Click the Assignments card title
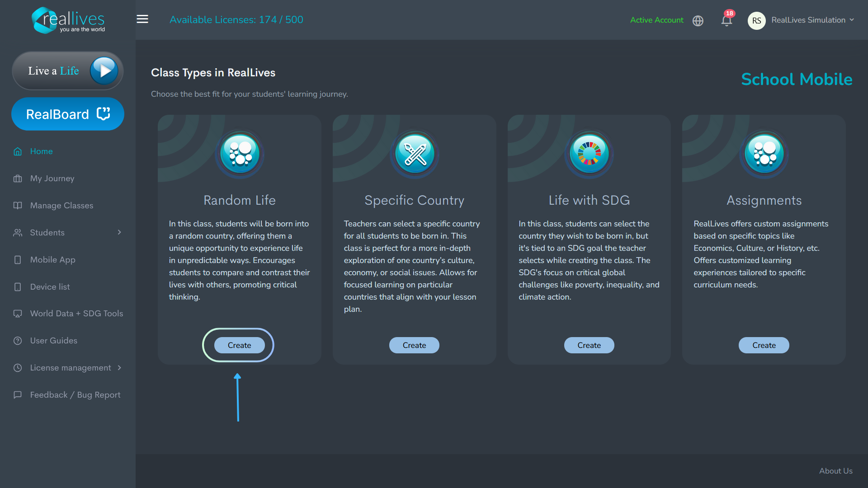Image resolution: width=868 pixels, height=488 pixels. click(764, 200)
